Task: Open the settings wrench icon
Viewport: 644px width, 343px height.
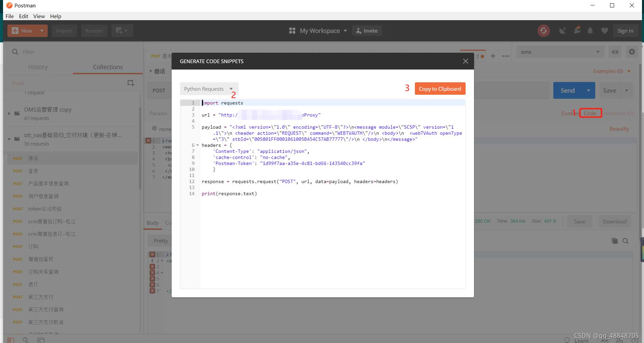Action: pyautogui.click(x=577, y=30)
